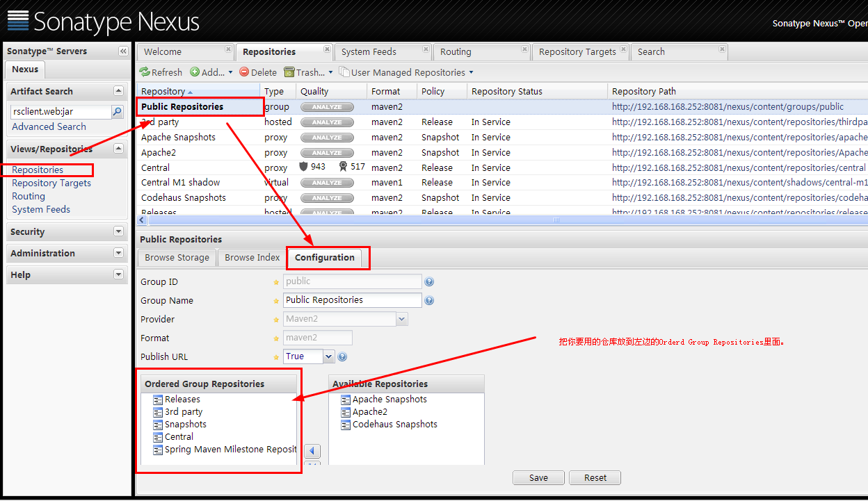
Task: Open Repository Targets link in sidebar
Action: 51,183
